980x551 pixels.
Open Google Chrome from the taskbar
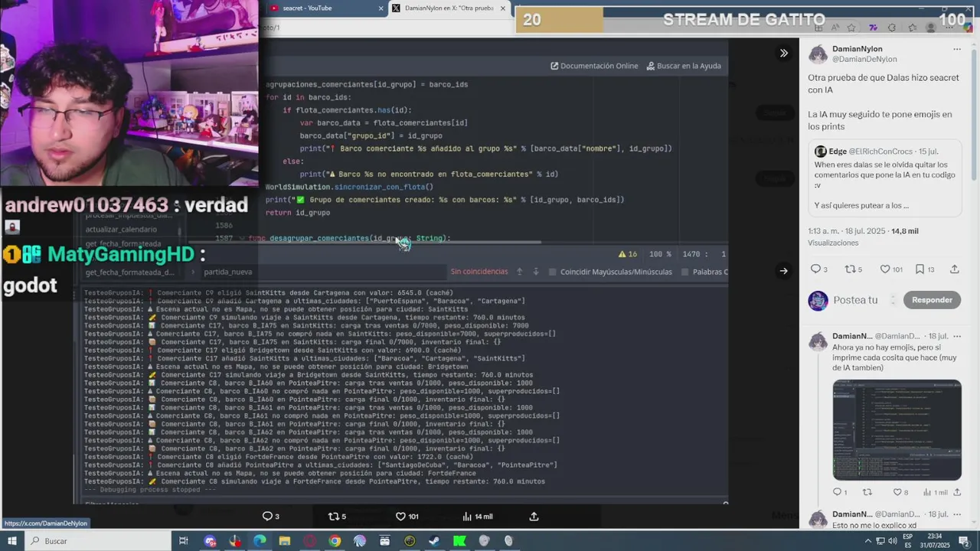[335, 541]
